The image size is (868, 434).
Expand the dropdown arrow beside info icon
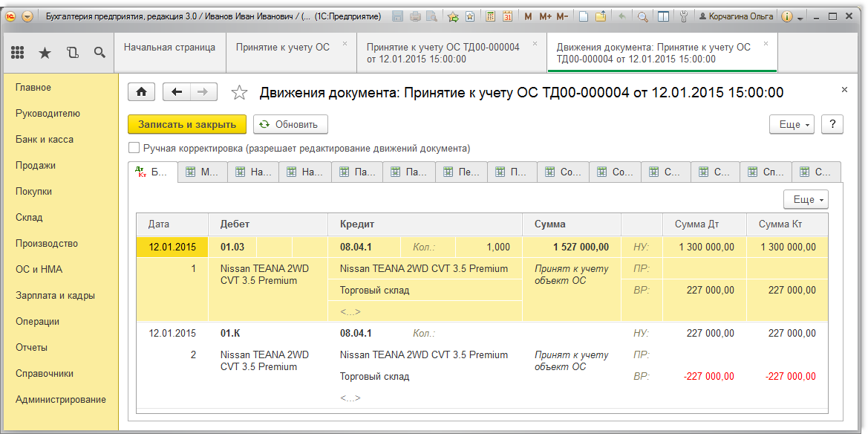(x=800, y=17)
